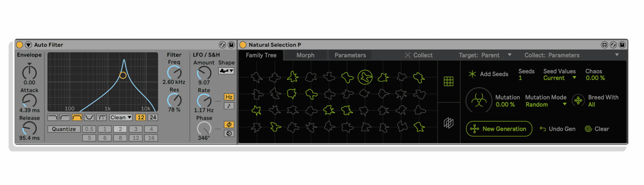
Task: Select quantize value 0.5
Action: tap(89, 129)
